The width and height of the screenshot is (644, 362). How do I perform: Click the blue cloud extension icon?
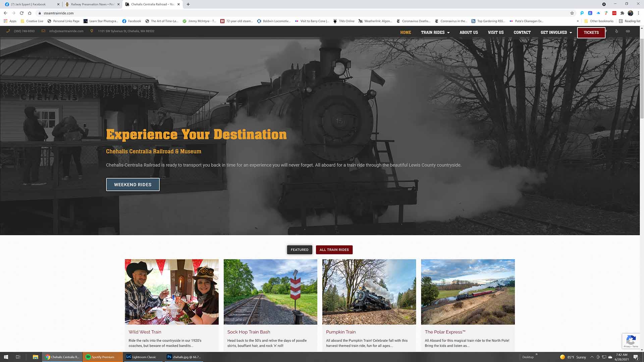coord(598,13)
